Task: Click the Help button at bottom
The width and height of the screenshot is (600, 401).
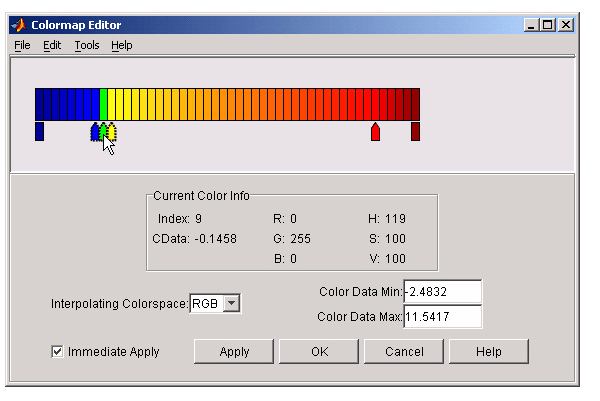Action: point(488,352)
